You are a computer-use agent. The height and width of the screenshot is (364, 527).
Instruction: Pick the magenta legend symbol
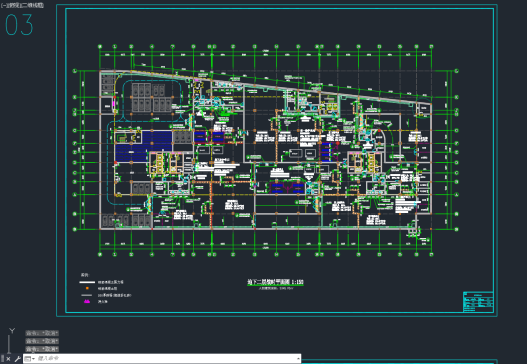pos(87,301)
